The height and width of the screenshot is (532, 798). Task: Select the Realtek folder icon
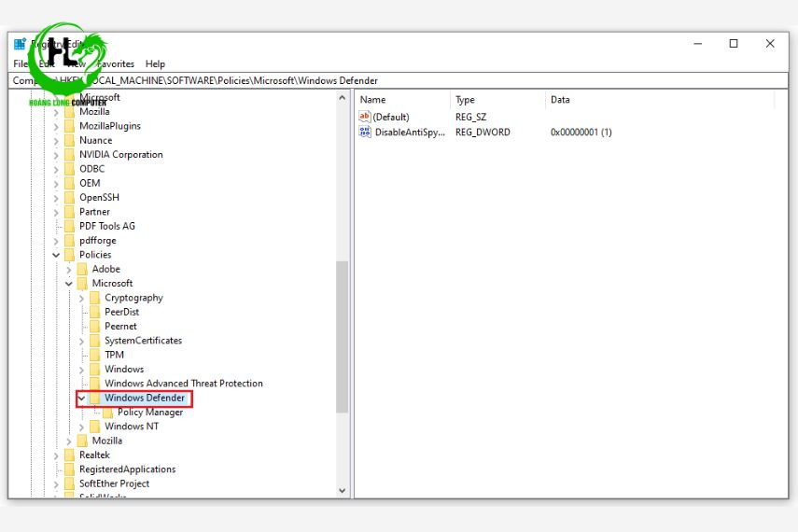pos(70,455)
